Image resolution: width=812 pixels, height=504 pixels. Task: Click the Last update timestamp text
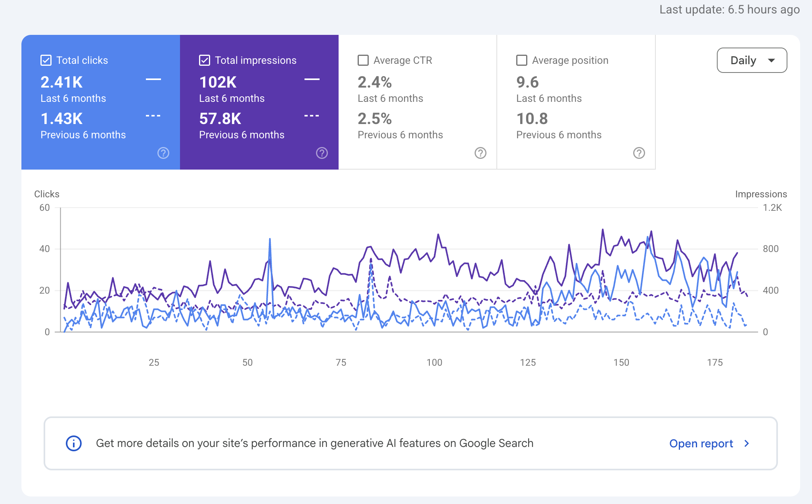730,9
